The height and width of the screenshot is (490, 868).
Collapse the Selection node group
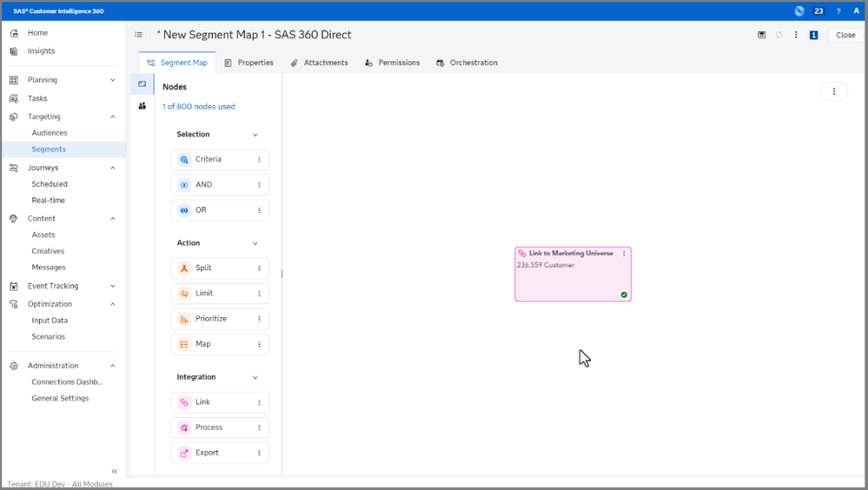255,135
